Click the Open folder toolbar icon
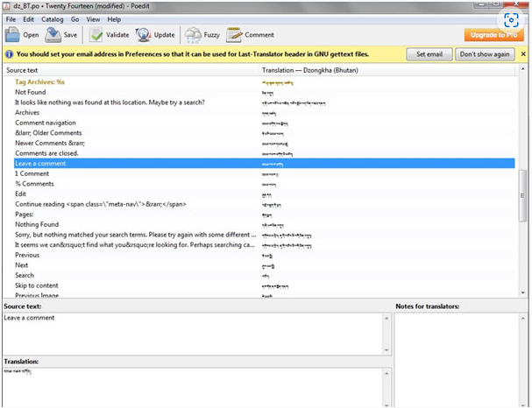 coord(13,35)
